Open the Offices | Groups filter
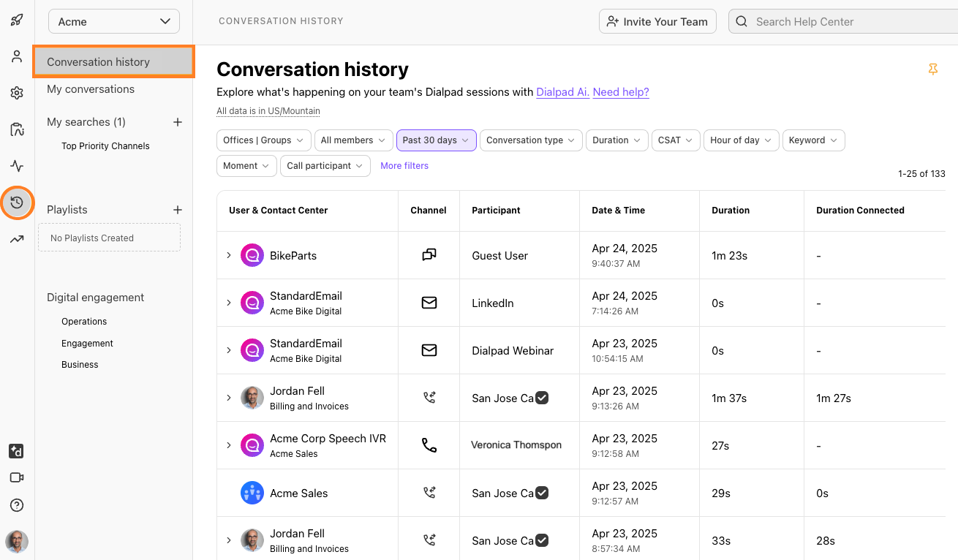 264,140
